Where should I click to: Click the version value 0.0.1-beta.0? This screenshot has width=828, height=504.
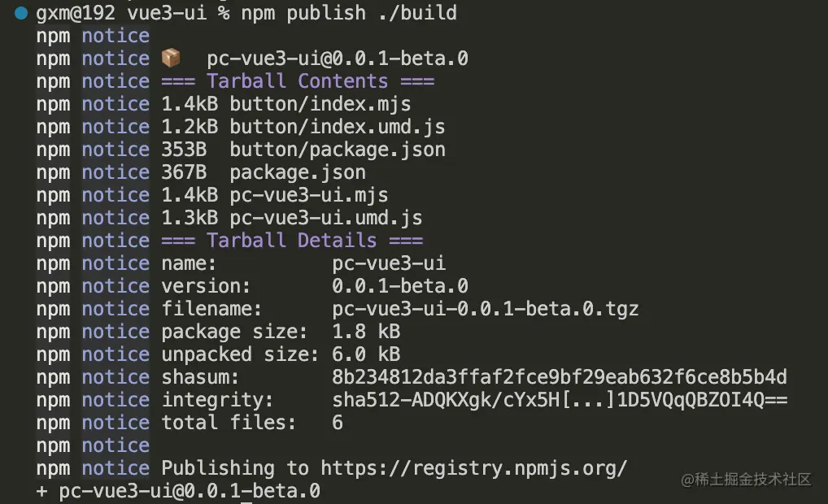(399, 286)
